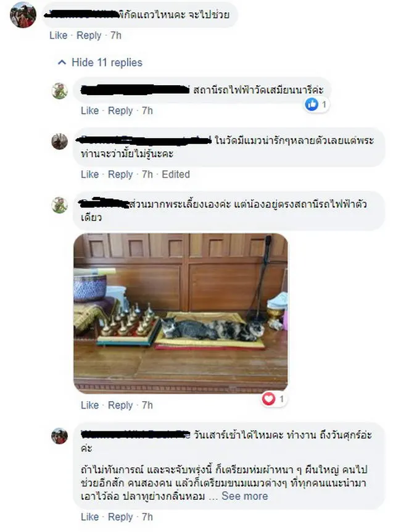The height and width of the screenshot is (532, 401).
Task: Click the Hide 11 replies link
Action: point(107,62)
